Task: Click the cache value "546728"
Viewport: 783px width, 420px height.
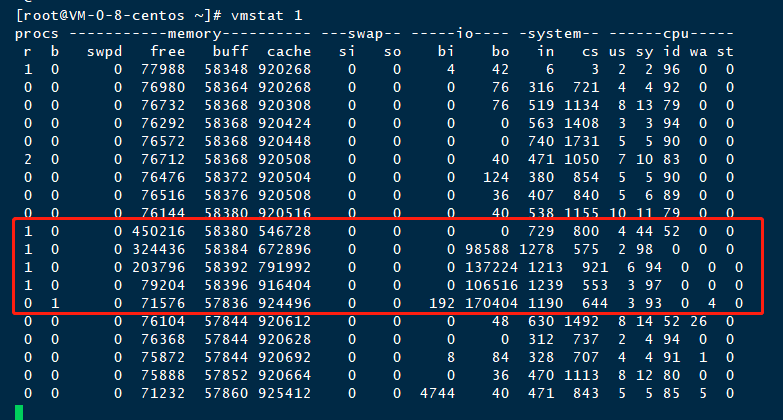Action: pos(285,231)
